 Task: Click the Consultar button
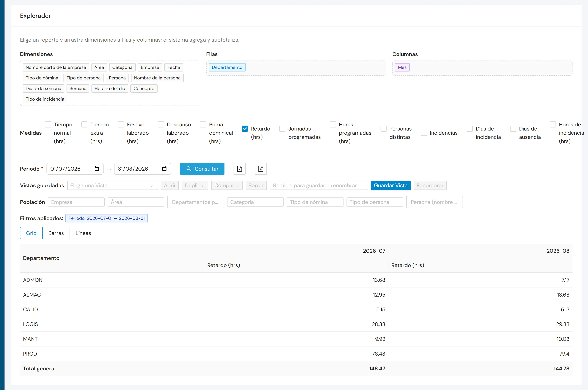202,169
